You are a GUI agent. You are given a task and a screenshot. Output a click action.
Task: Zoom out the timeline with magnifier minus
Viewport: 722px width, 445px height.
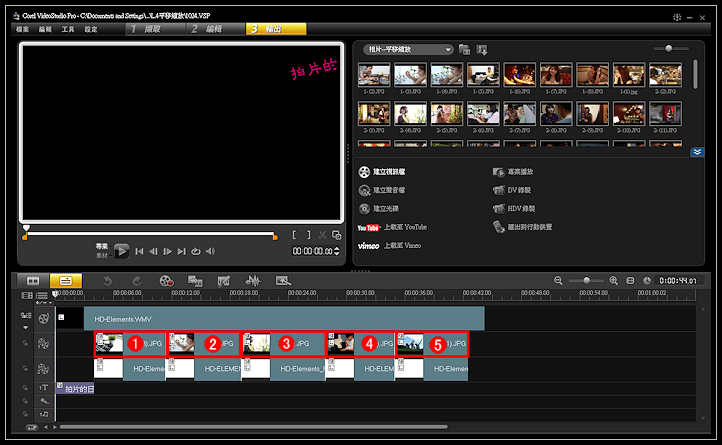tap(558, 281)
